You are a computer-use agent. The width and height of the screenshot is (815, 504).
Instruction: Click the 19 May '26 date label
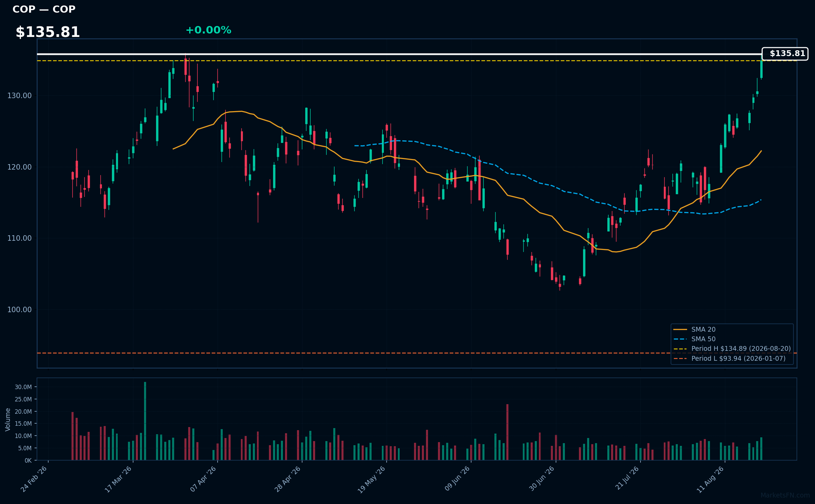pyautogui.click(x=372, y=479)
